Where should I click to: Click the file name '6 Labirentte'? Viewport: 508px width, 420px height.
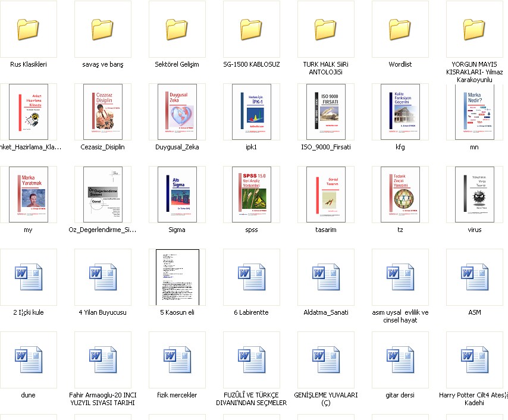(251, 312)
